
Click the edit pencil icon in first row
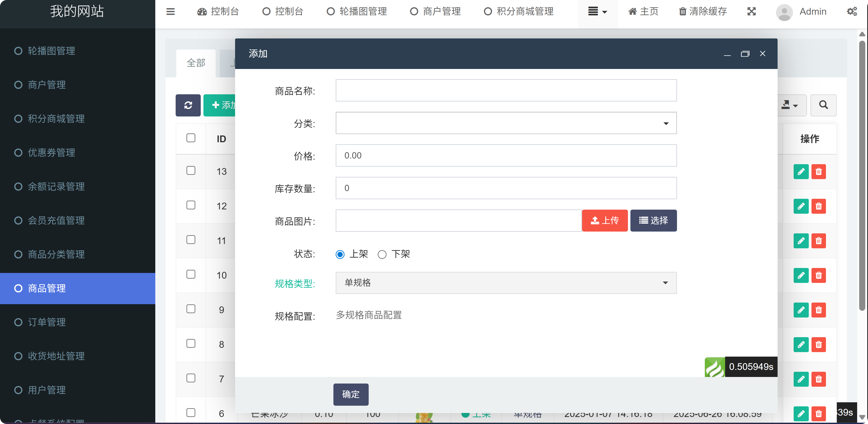pyautogui.click(x=801, y=172)
